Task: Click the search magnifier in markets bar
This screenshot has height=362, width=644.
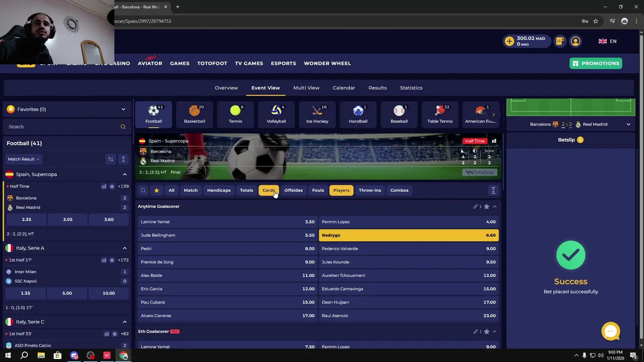Action: [x=143, y=191]
